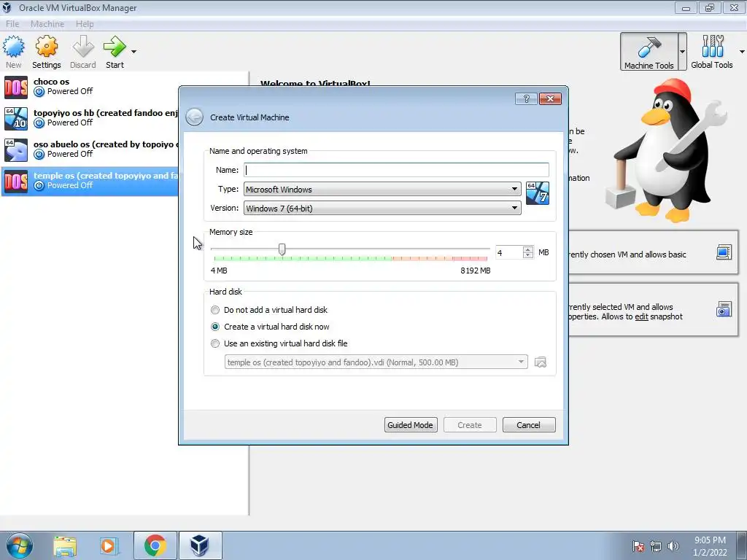Click the Snapshots tool icon in Welcome pane
747x560 pixels.
[x=724, y=309]
